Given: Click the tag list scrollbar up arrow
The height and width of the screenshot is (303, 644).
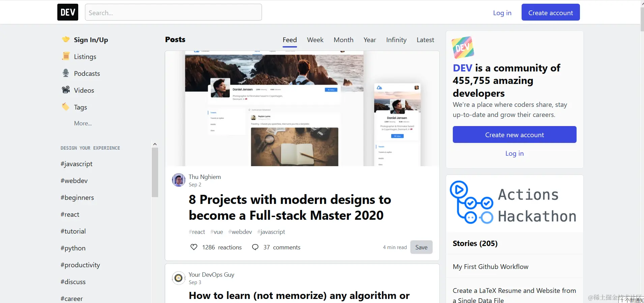Looking at the screenshot, I should [155, 144].
